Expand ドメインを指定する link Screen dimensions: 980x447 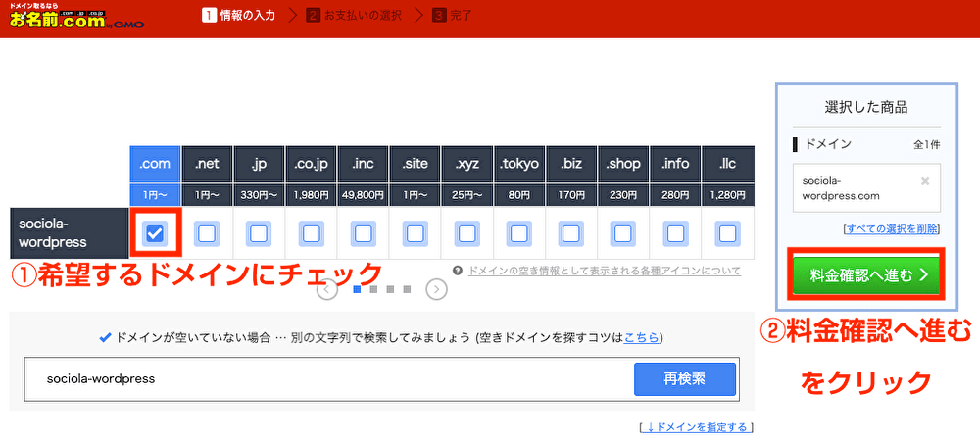[x=695, y=427]
